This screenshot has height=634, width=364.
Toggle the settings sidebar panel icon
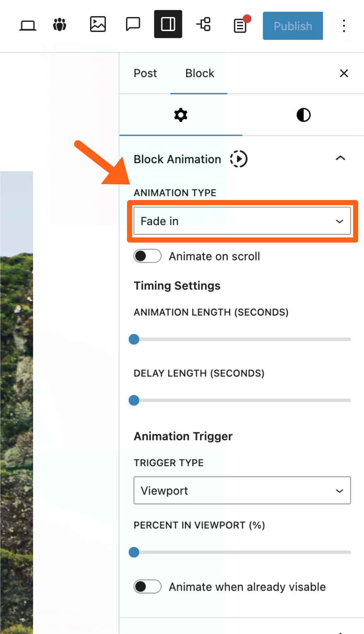tap(168, 24)
